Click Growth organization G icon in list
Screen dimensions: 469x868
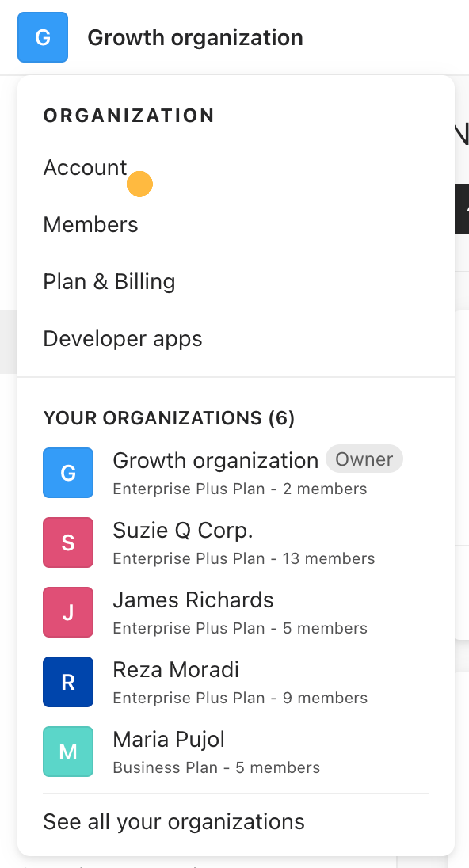[x=68, y=473]
